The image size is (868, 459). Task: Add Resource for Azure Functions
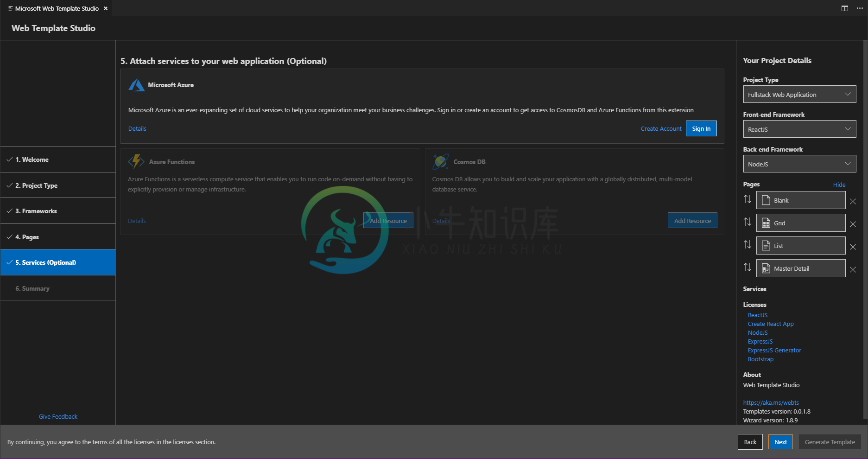coord(388,221)
